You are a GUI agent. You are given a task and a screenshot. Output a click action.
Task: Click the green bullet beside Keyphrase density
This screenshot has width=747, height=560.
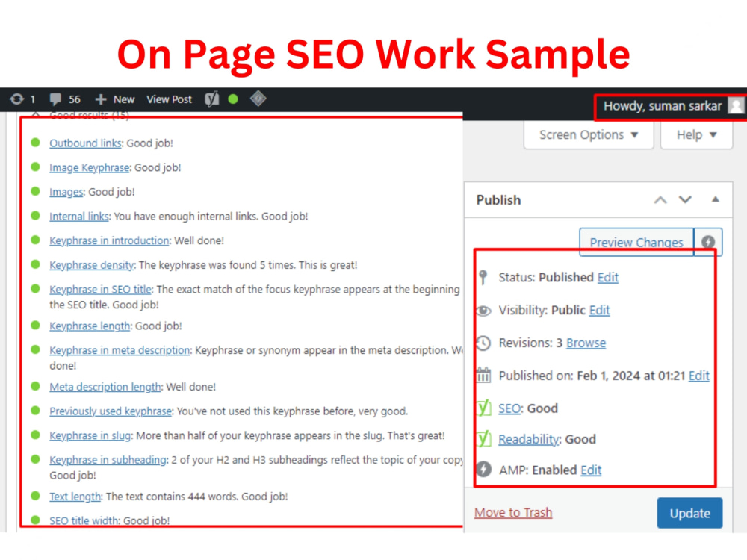coord(35,264)
